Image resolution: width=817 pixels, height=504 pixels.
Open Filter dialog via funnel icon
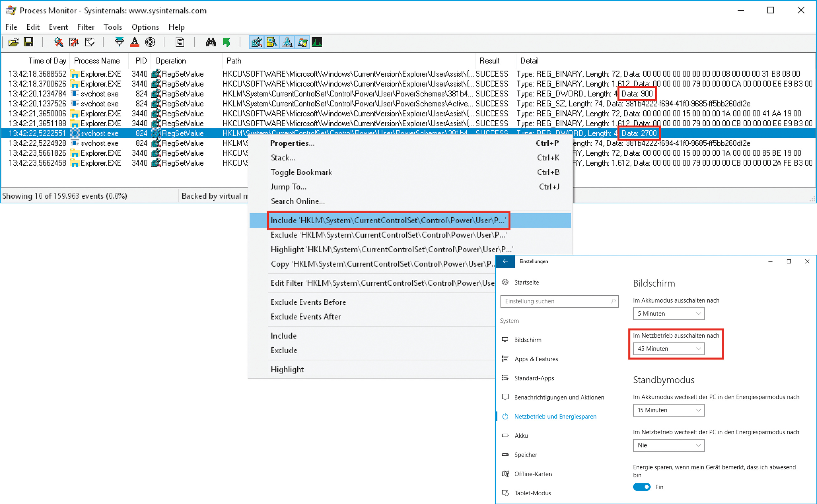click(119, 42)
